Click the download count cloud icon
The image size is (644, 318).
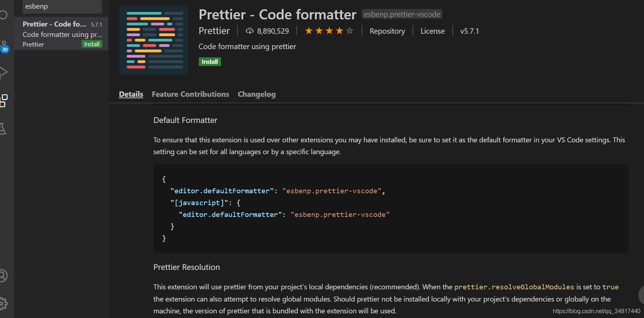point(250,31)
